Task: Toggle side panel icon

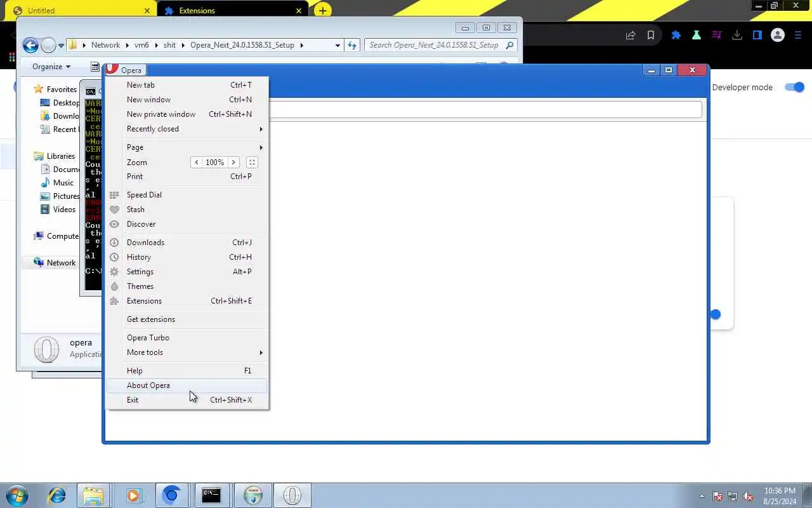Action: 757,36
